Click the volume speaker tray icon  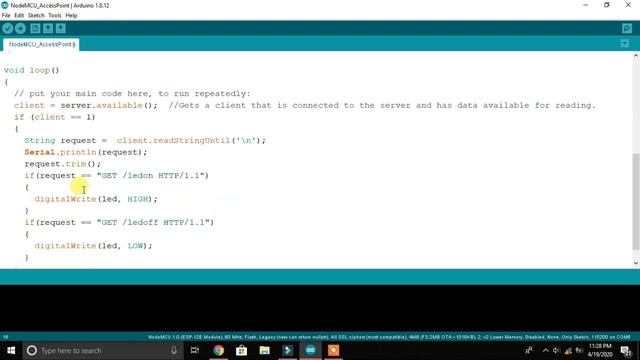[x=556, y=350]
